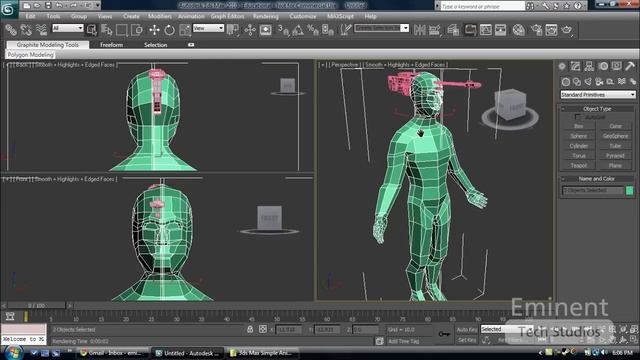Open the Polygon Modeling panel

point(31,55)
